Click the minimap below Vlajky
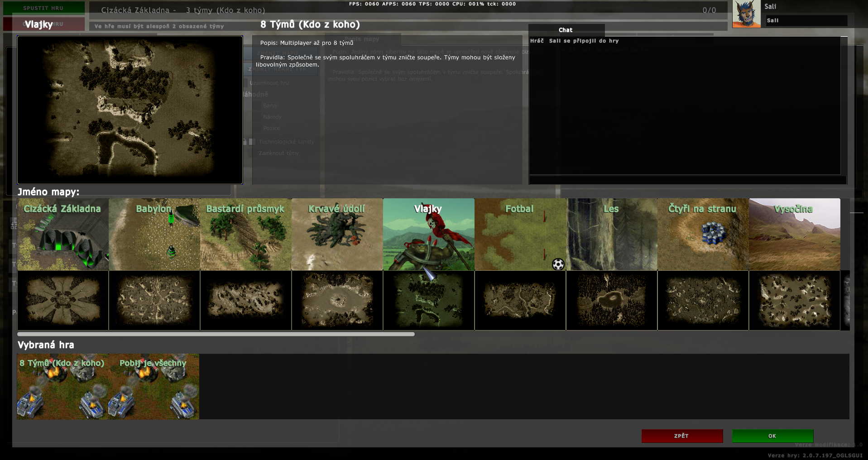Screen dimensions: 868x460 click(x=429, y=301)
